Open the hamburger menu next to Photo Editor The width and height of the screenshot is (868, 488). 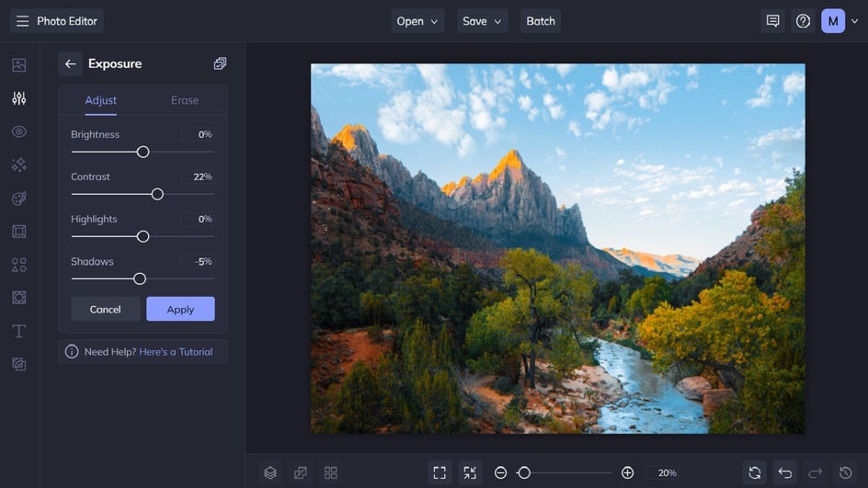tap(22, 21)
